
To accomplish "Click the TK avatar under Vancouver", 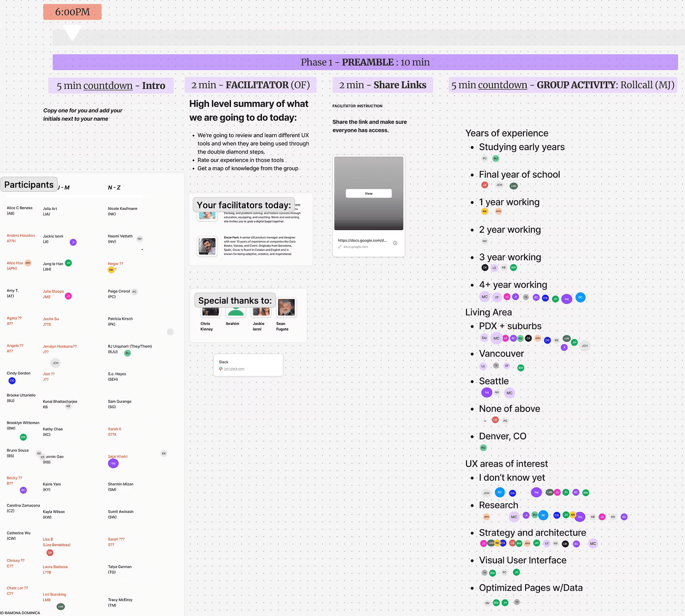I will coord(496,366).
